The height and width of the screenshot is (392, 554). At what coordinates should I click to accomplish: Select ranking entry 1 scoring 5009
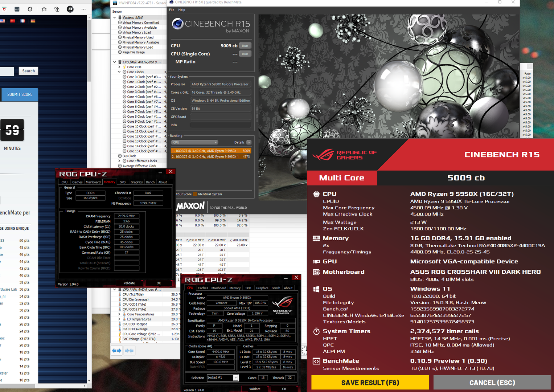coord(211,151)
